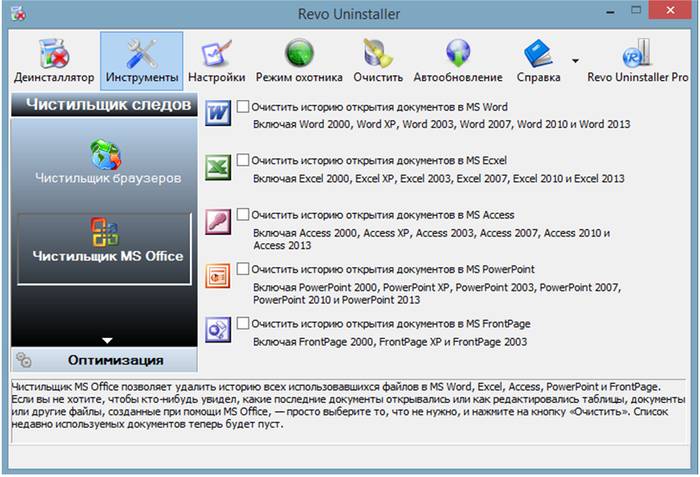Enable MS FrontPage history cleaning checkbox
Viewport: 700px width, 477px height.
[x=242, y=323]
